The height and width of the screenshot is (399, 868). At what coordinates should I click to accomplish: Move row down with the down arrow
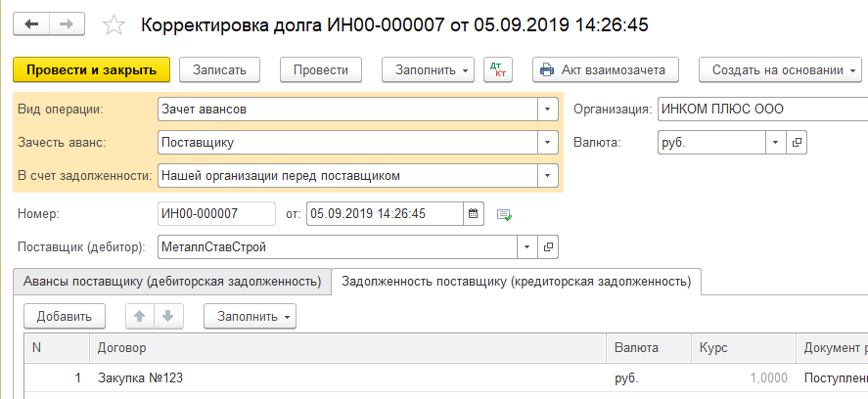click(x=167, y=316)
